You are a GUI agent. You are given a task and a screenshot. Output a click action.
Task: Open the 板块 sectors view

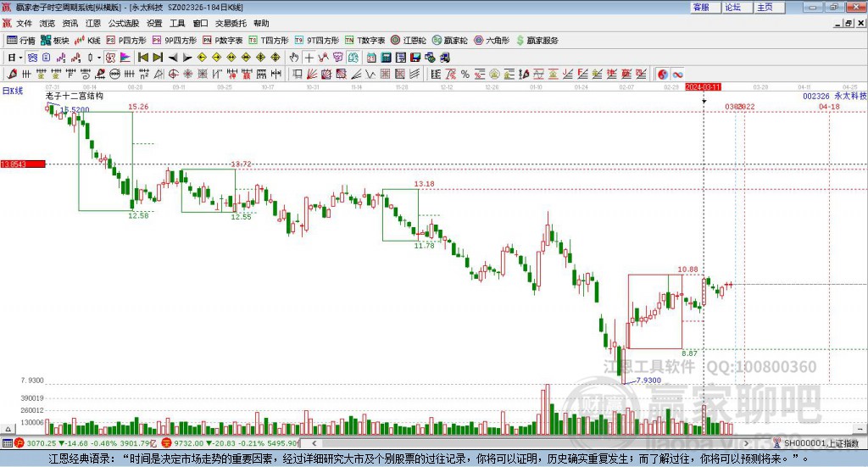click(x=54, y=41)
